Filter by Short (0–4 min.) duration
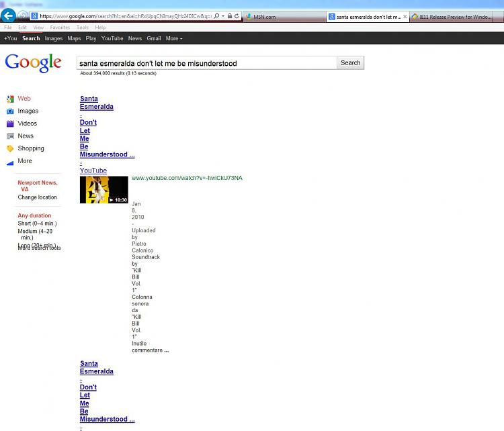The width and height of the screenshot is (504, 431). click(x=37, y=223)
